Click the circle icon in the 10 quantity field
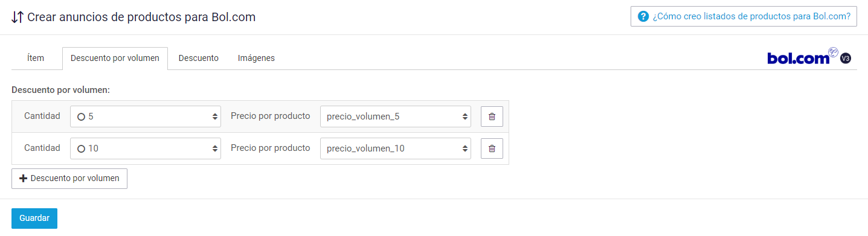The image size is (868, 236). click(81, 148)
